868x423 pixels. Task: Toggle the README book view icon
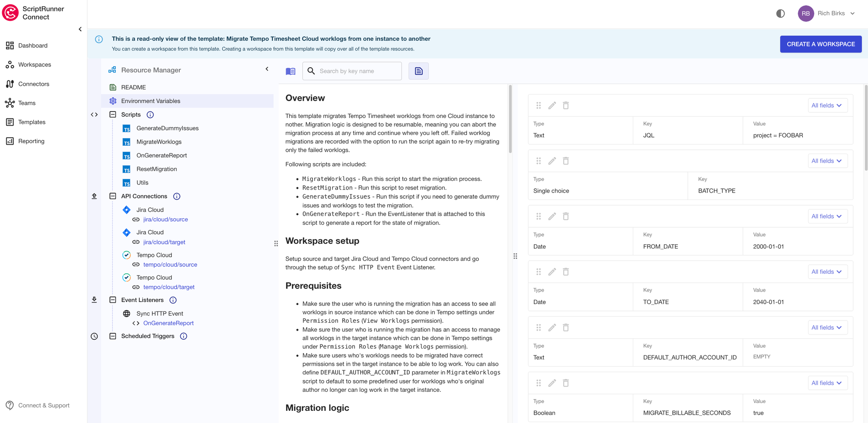click(x=290, y=71)
